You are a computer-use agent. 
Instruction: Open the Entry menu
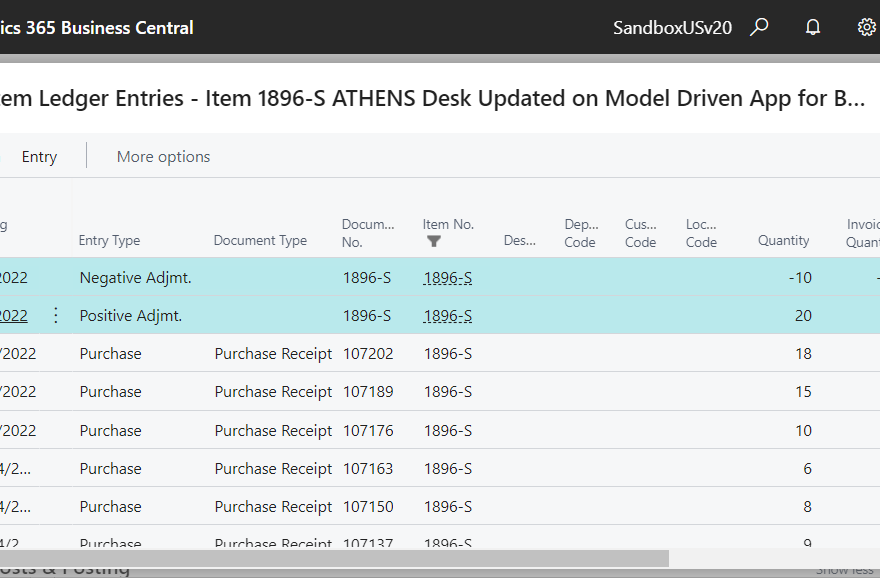tap(39, 157)
